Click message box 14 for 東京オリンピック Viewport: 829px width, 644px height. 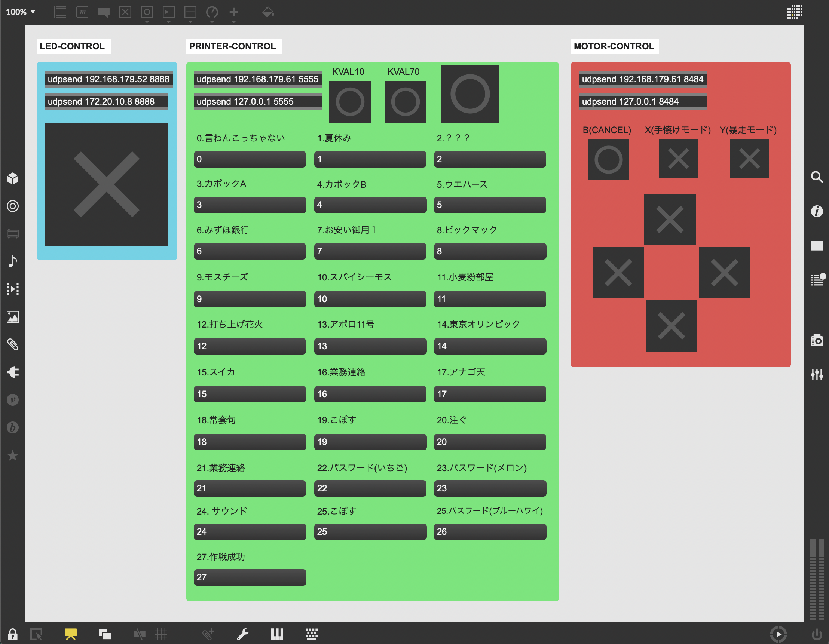490,346
